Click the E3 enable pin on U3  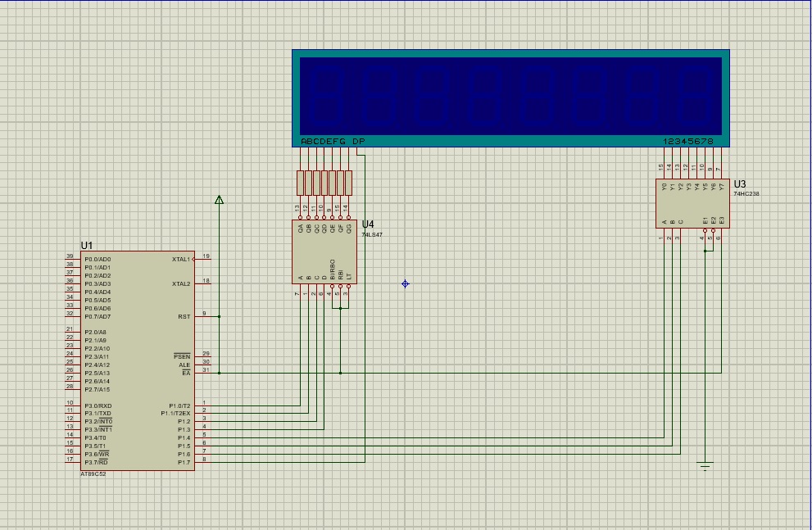(x=721, y=220)
